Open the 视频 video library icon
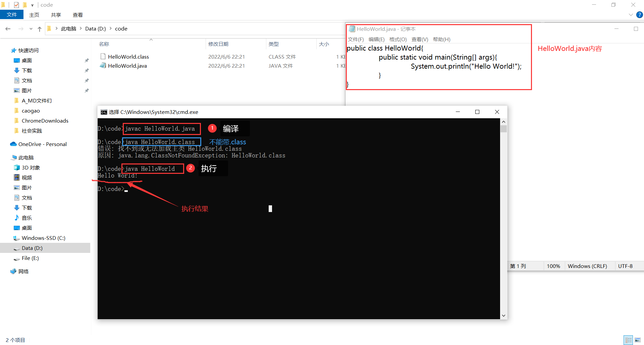644x345 pixels. [17, 178]
